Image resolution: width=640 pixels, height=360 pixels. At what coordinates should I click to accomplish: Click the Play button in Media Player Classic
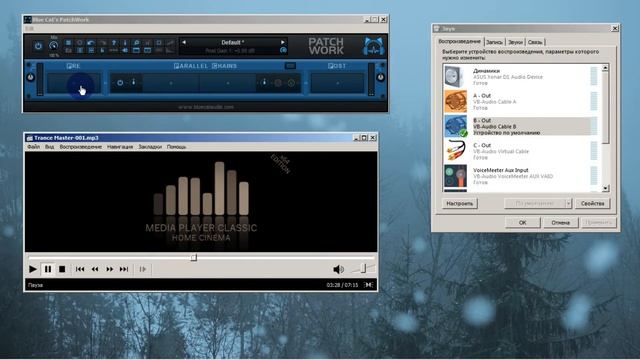point(33,269)
